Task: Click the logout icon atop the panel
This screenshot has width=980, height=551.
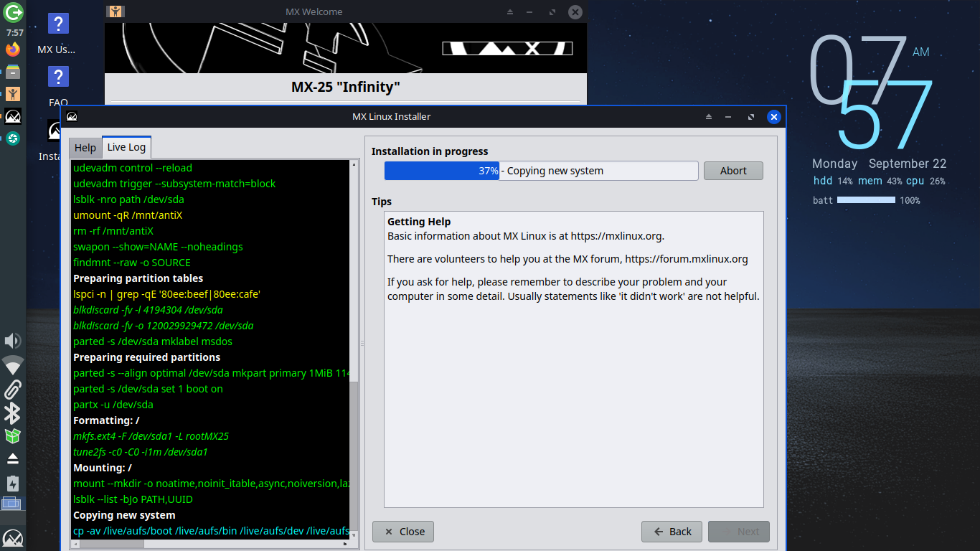Action: tap(13, 12)
